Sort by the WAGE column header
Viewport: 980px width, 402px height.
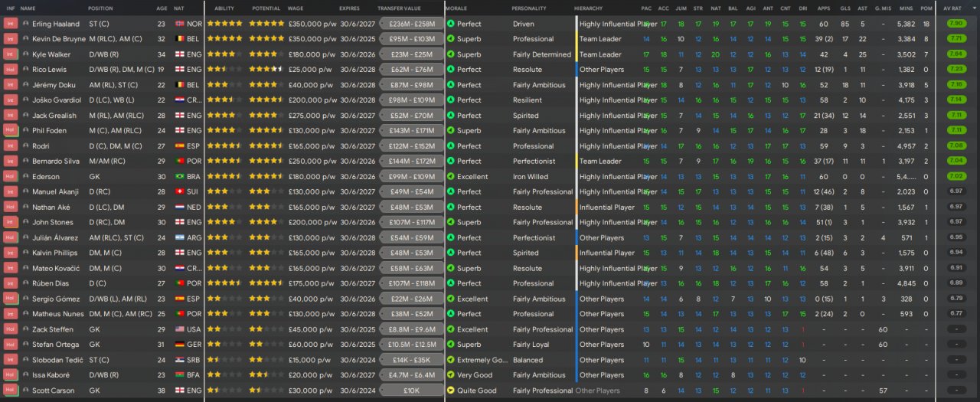[x=296, y=8]
